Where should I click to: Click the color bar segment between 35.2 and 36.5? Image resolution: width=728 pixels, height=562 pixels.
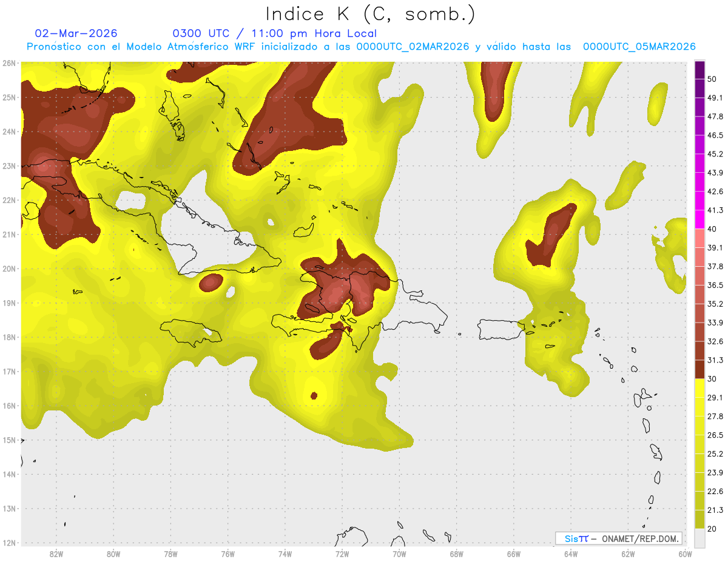pyautogui.click(x=699, y=294)
